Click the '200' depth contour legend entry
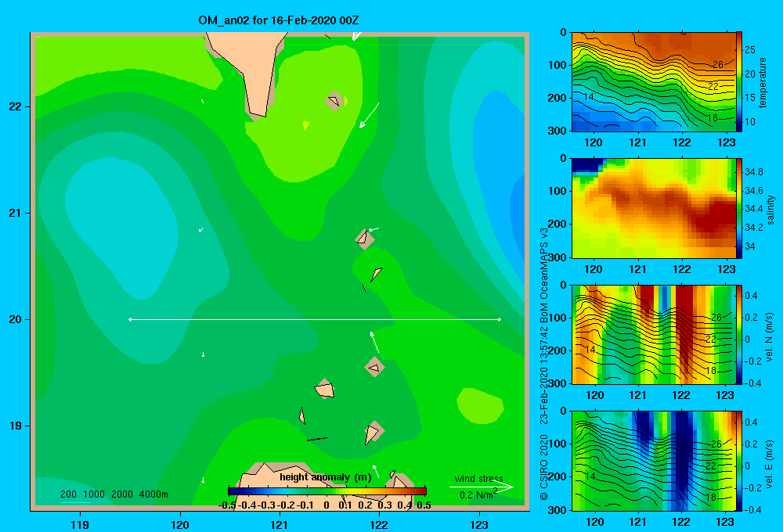 (68, 494)
